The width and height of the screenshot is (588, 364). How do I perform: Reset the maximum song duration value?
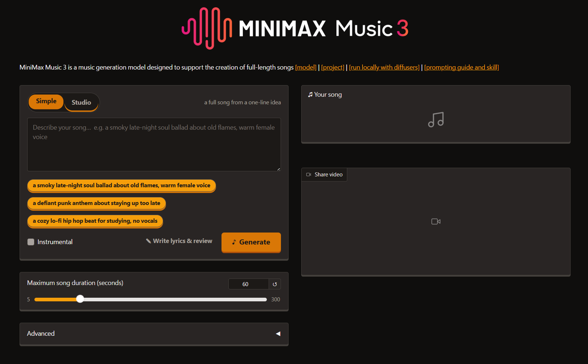275,284
